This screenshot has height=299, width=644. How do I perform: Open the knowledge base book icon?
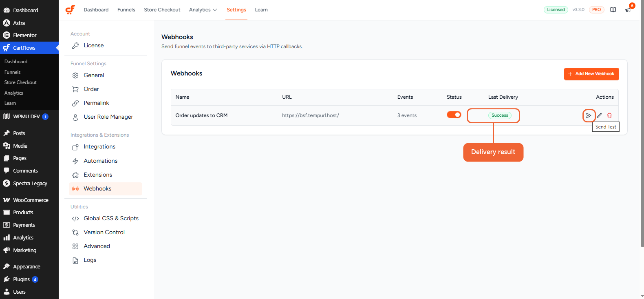pyautogui.click(x=613, y=10)
